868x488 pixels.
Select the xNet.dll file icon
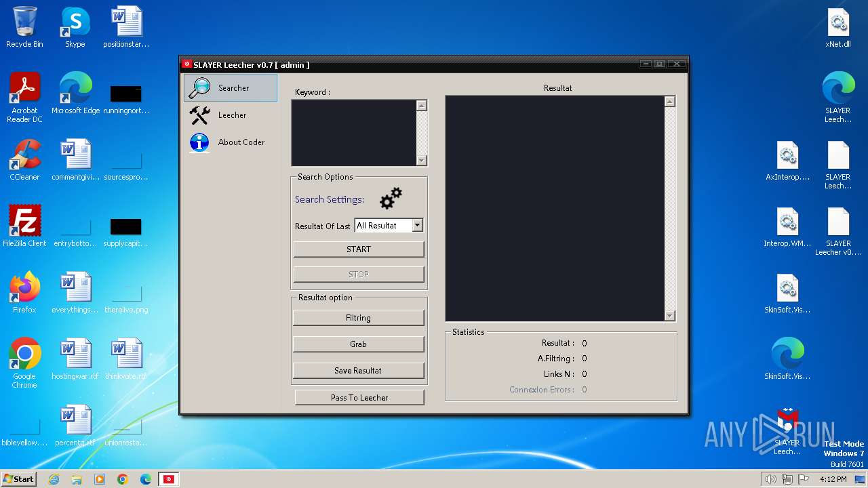coord(838,27)
